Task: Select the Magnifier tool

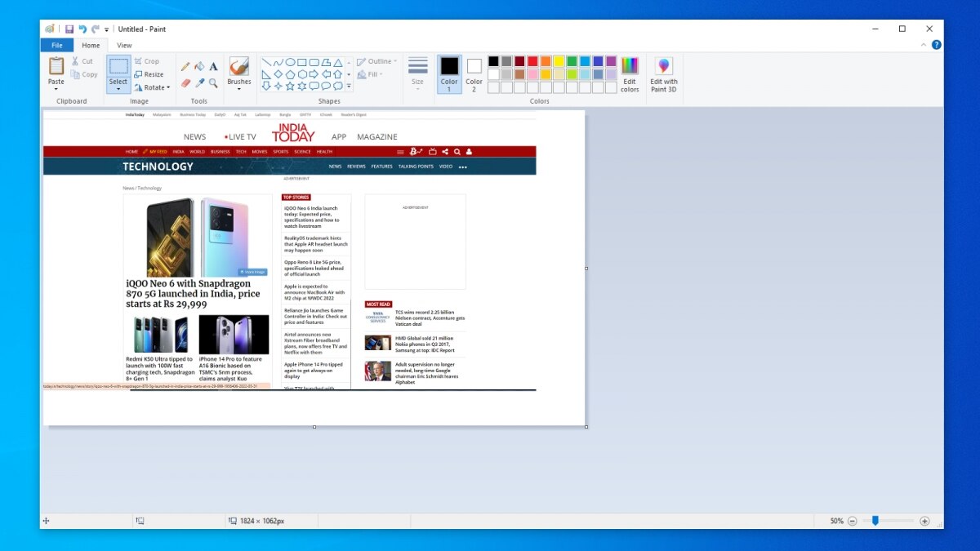Action: 213,82
